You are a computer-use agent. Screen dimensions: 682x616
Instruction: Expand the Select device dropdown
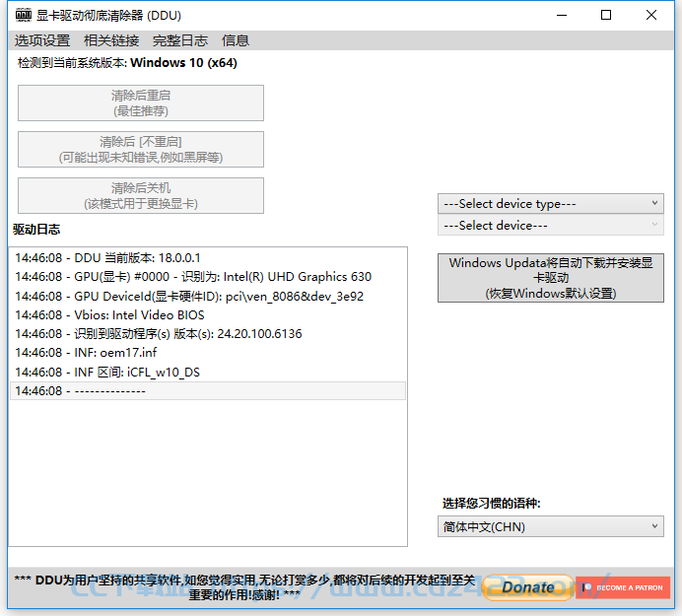(551, 226)
